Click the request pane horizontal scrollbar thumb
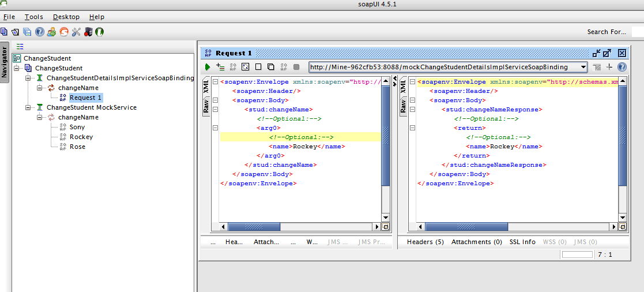 coord(254,227)
